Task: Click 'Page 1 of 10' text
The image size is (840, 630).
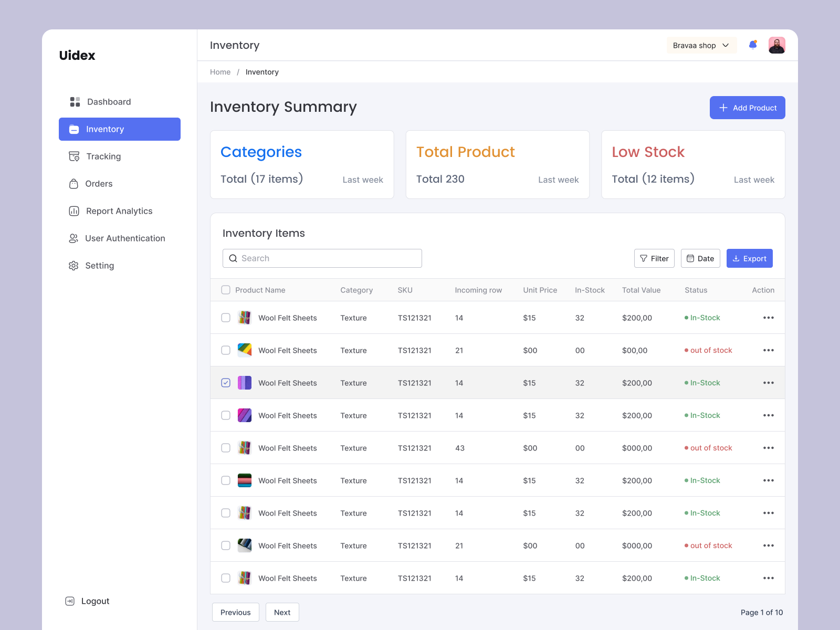Action: tap(762, 612)
